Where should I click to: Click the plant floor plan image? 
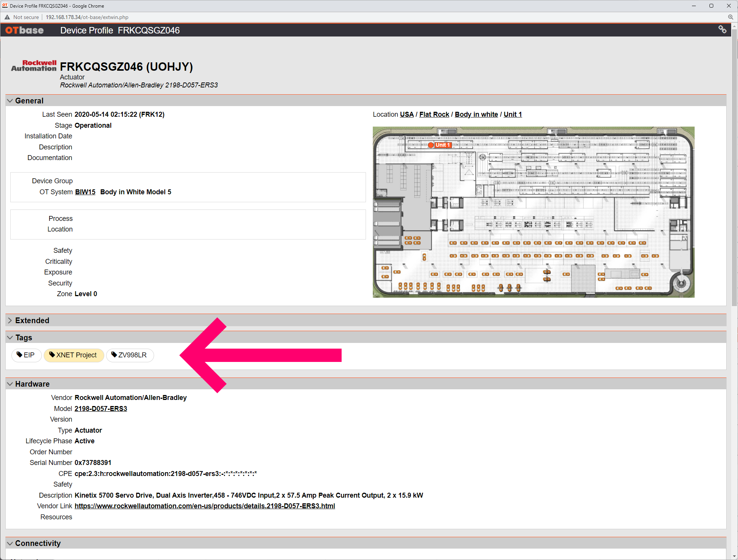533,212
